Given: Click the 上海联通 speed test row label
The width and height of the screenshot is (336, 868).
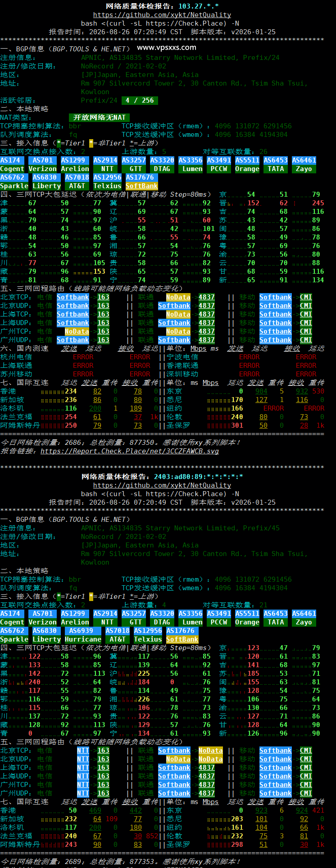Looking at the screenshot, I should click(x=16, y=366).
